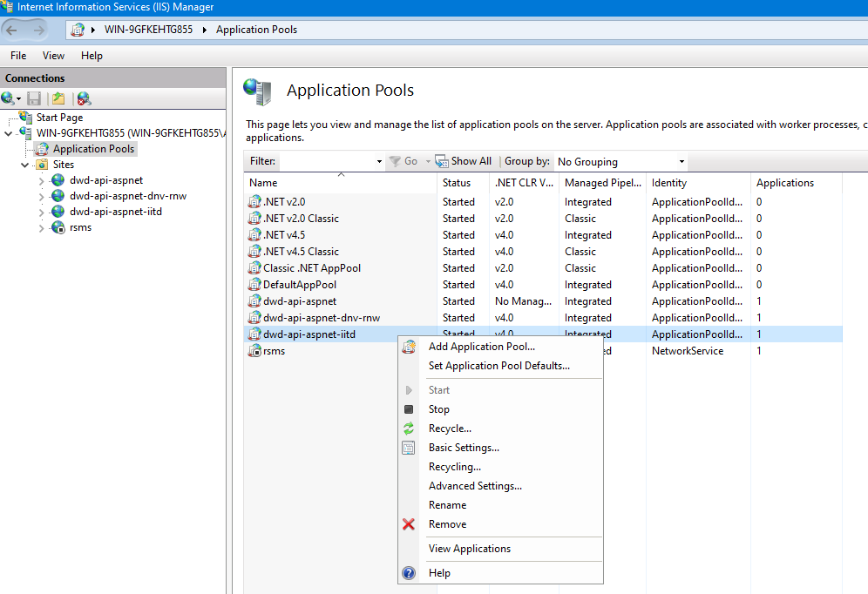Click the Show All filter icon
Screen dimensions: 868x594
point(441,161)
